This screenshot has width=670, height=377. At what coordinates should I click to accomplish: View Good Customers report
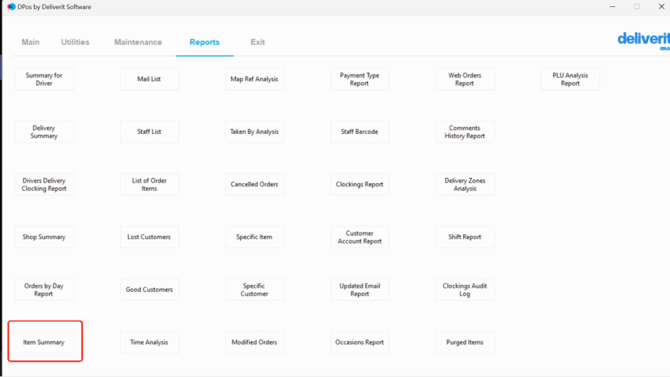point(149,289)
